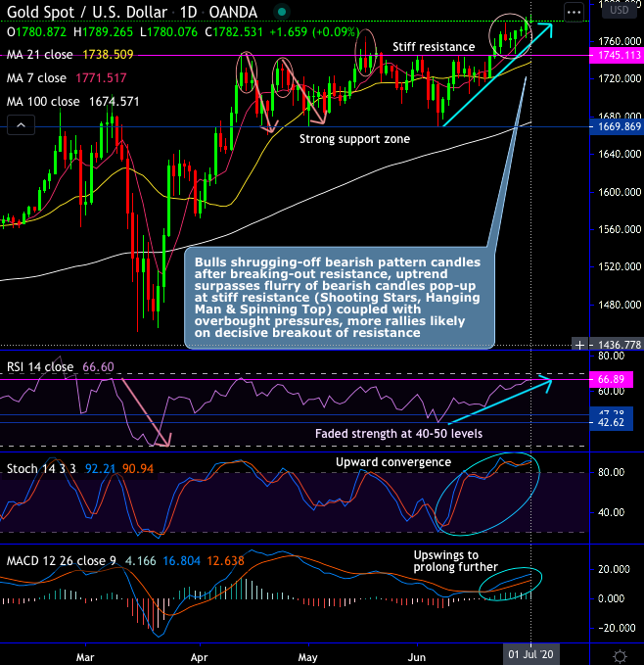
Task: Click the MACD signal value 12.638
Action: [225, 560]
